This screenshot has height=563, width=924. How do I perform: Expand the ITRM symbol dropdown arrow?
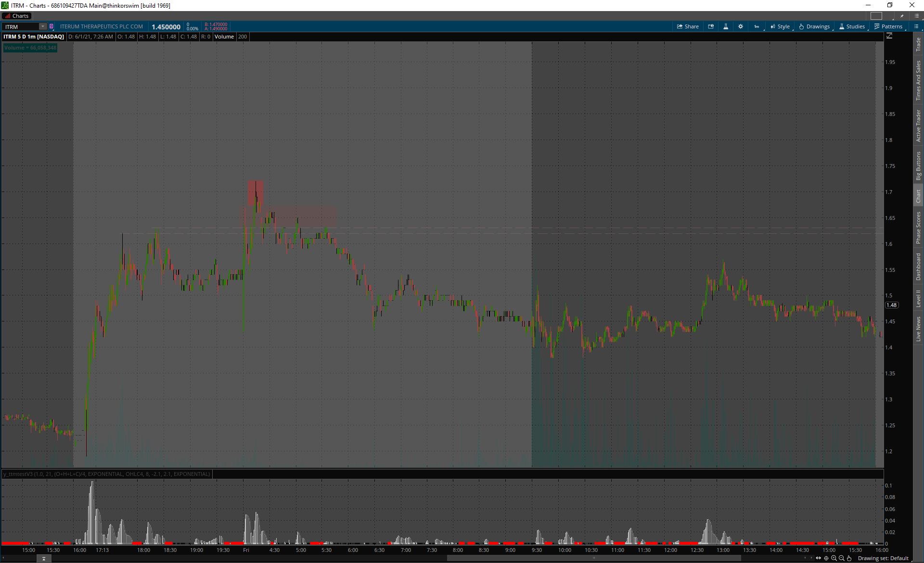(x=43, y=26)
